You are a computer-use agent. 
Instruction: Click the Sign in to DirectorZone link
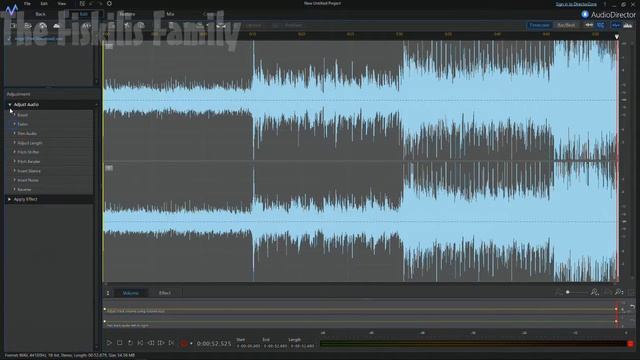(576, 4)
